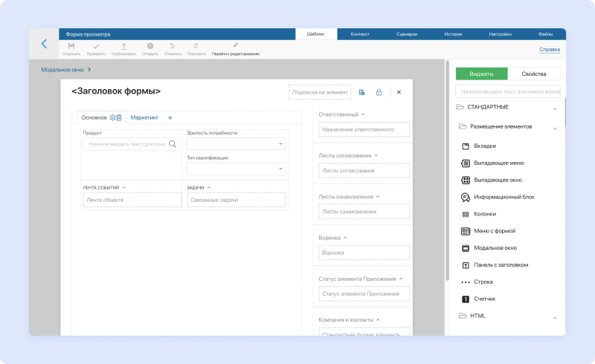Image resolution: width=595 pixels, height=364 pixels.
Task: Select the Модальное окно widget
Action: [x=495, y=248]
